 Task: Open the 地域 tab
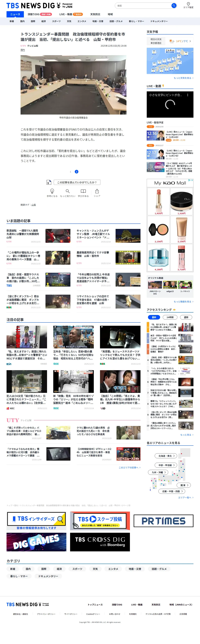tap(110, 14)
